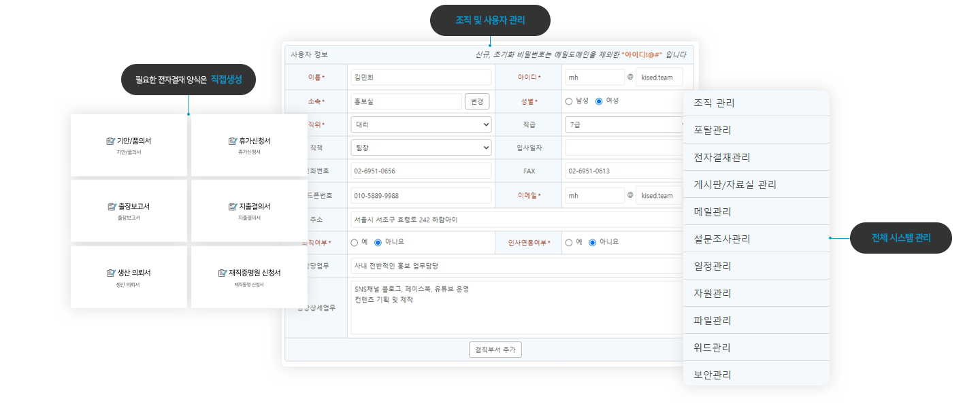
Task: Click the 지출결의서 form icon
Action: pos(233,207)
